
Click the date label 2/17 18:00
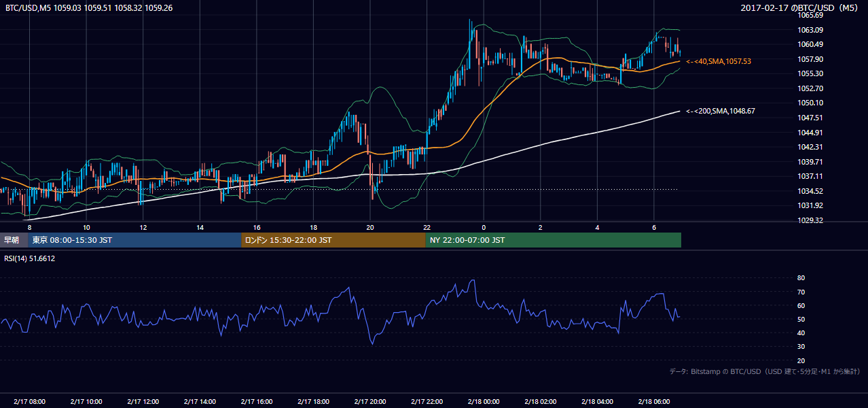313,401
